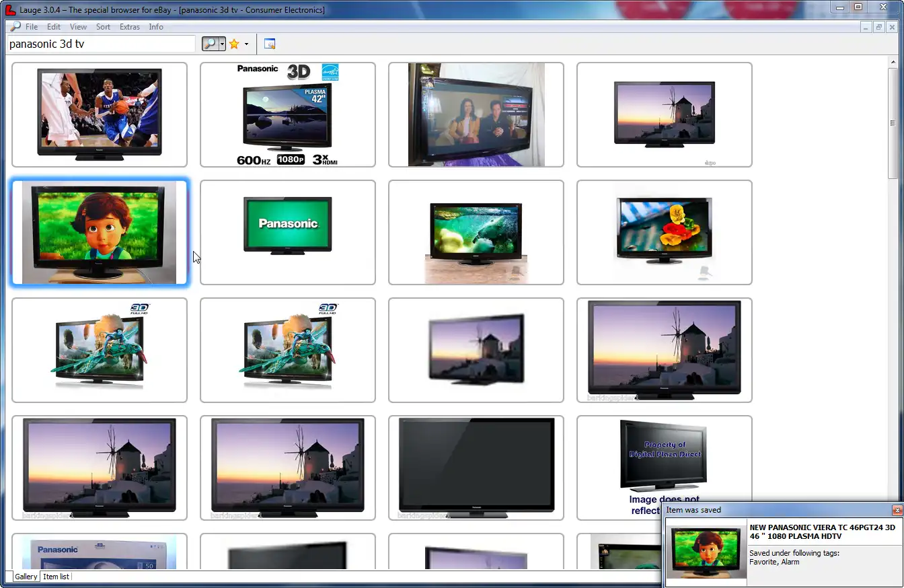The image size is (904, 588).
Task: Click the Lauge app icon in title bar
Action: 10,9
